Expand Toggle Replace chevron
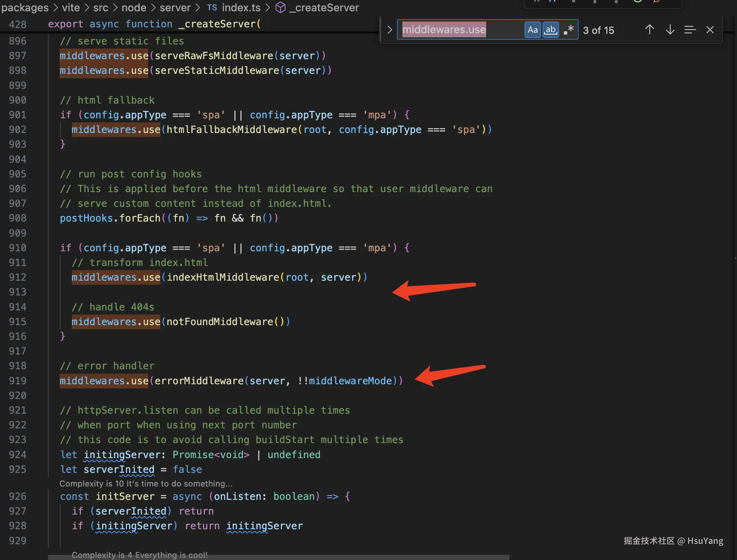737x560 pixels. click(x=389, y=30)
